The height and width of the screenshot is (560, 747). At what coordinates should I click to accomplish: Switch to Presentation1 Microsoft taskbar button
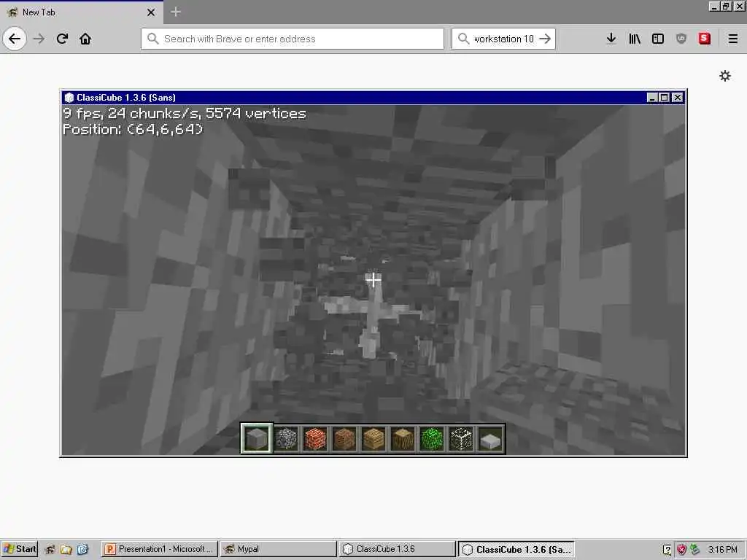point(160,549)
